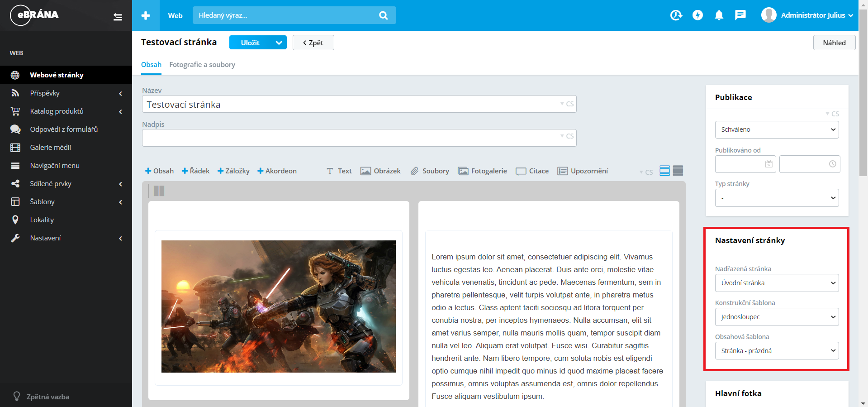Open the Web menu in the top bar
The width and height of the screenshot is (868, 407).
coord(175,15)
